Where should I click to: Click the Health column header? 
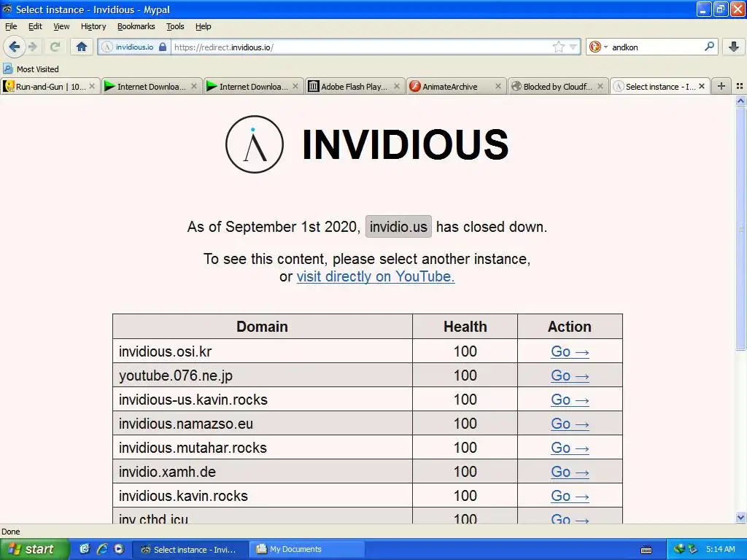(465, 327)
